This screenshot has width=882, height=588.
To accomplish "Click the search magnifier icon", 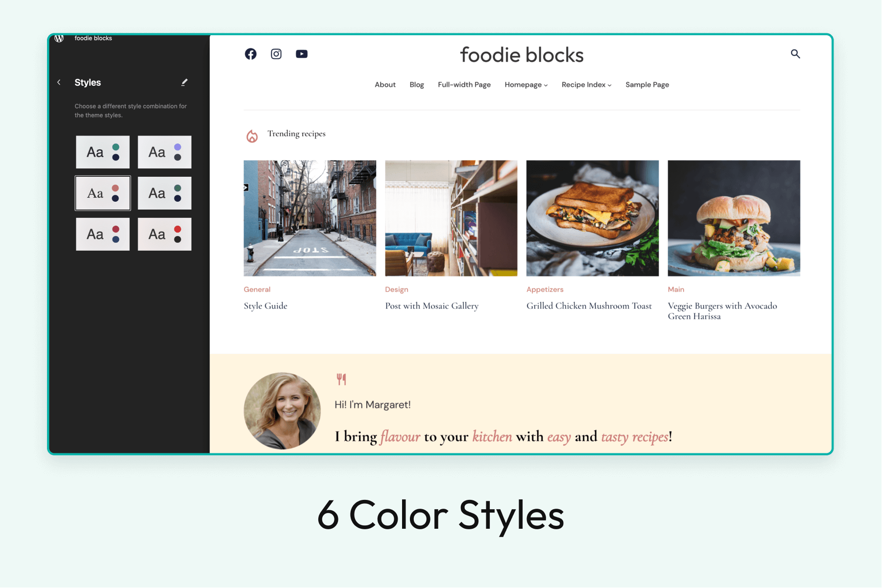I will [x=795, y=54].
